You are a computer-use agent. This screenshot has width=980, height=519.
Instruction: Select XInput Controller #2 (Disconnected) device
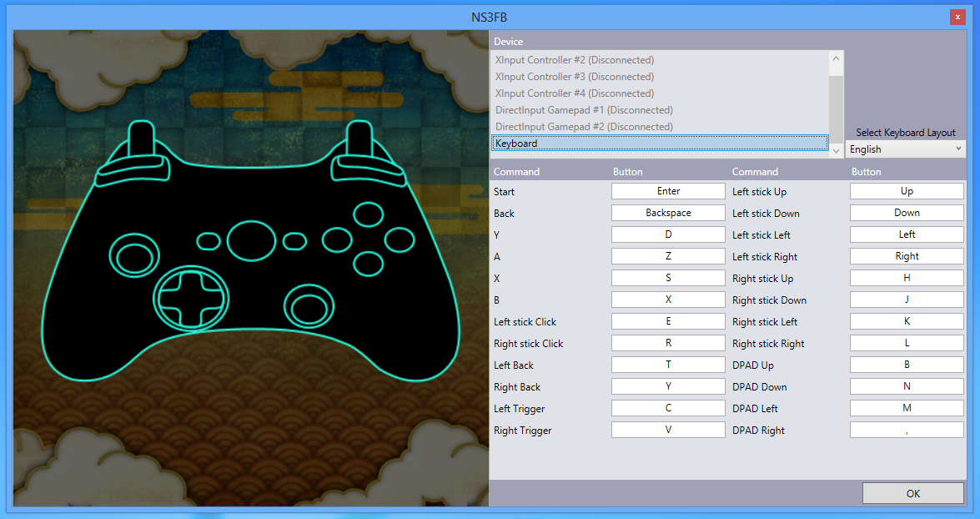pos(660,60)
